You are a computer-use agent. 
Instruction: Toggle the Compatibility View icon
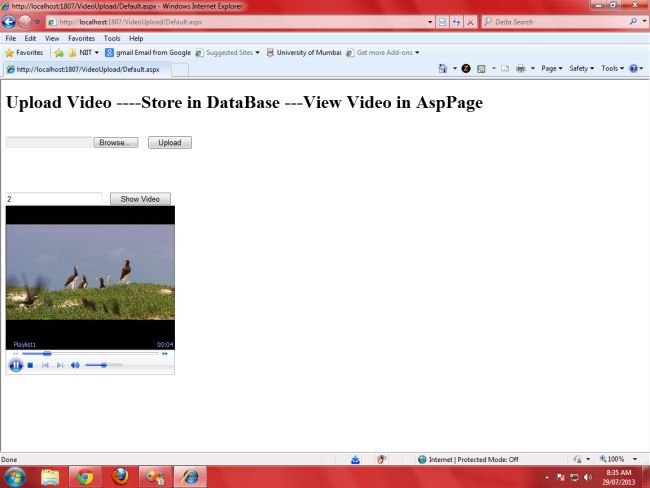tap(442, 22)
